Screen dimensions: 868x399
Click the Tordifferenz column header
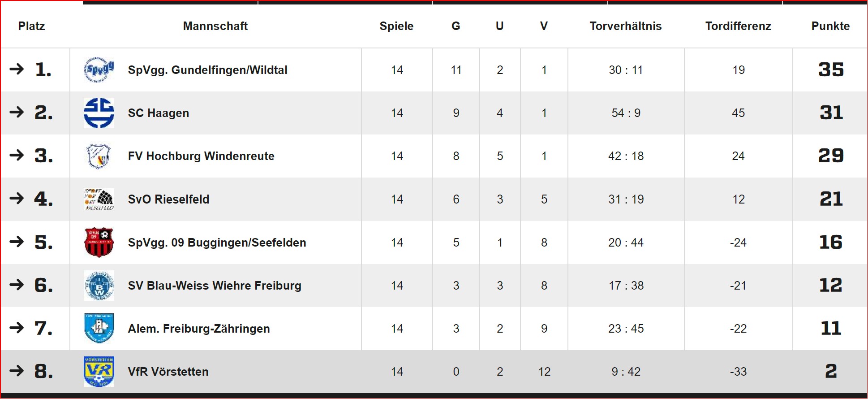738,26
